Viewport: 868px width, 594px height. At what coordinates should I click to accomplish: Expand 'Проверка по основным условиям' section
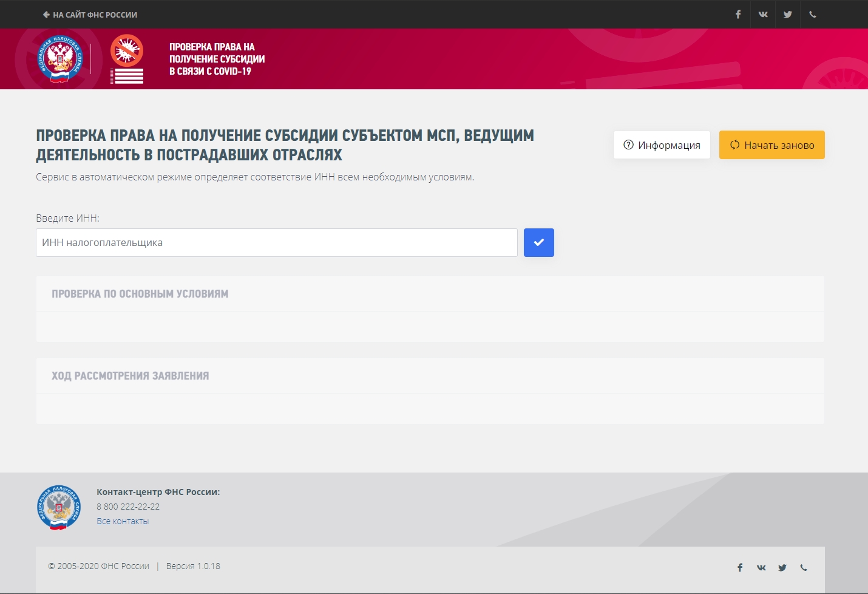tap(140, 294)
